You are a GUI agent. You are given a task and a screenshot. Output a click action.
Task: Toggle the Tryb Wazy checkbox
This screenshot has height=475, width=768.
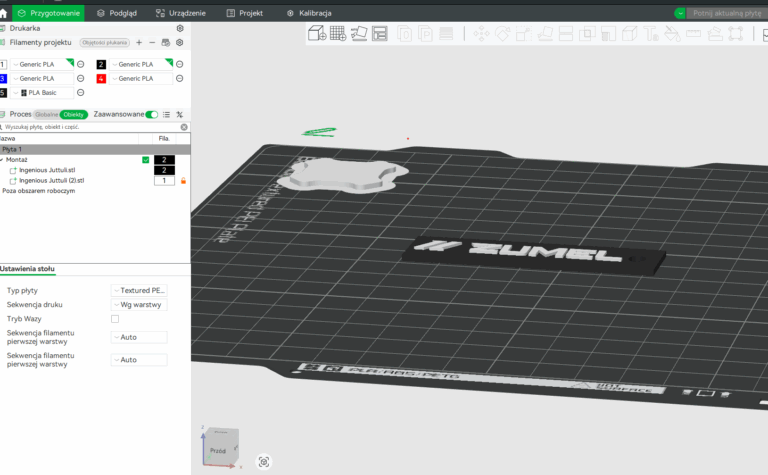point(115,319)
